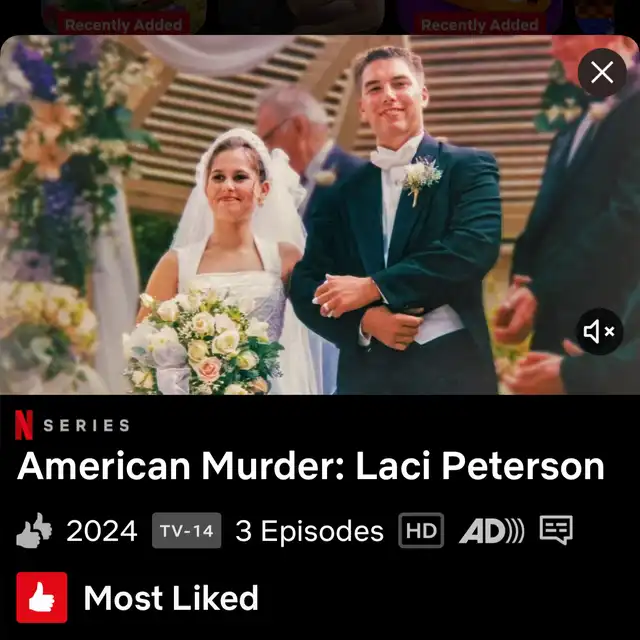Tap the 2024 release year
This screenshot has width=640, height=640.
[x=102, y=531]
